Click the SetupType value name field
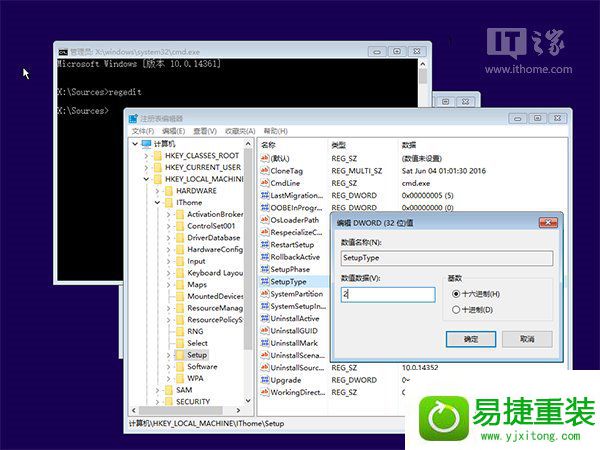This screenshot has width=600, height=450. tap(447, 258)
